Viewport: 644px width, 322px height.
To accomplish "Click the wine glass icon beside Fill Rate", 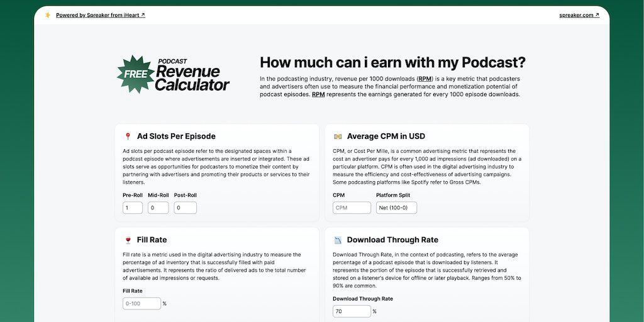I will click(128, 240).
